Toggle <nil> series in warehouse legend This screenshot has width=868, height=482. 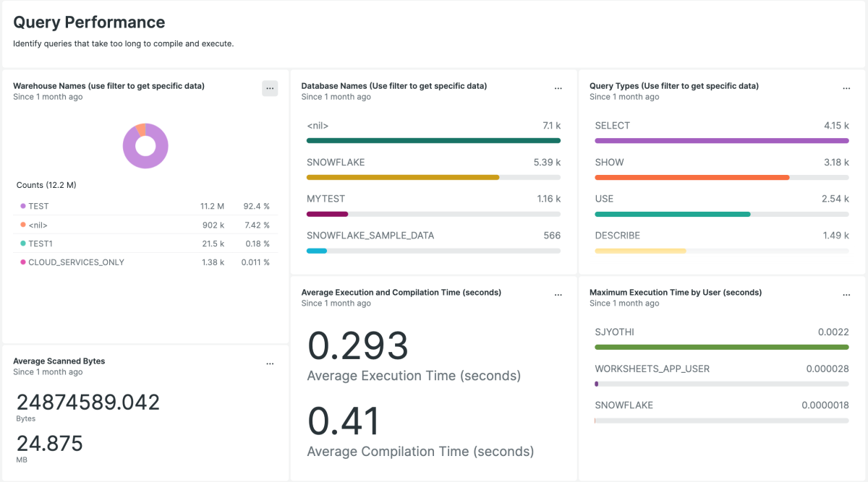click(x=40, y=225)
